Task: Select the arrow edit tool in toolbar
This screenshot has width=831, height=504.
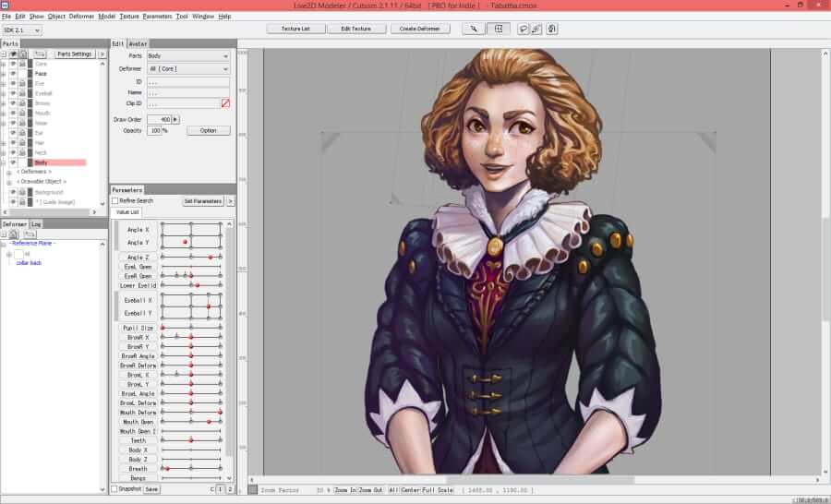Action: [474, 29]
